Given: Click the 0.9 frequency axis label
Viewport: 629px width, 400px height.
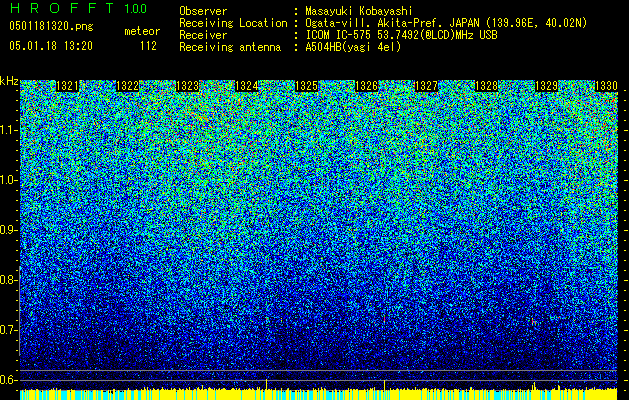Looking at the screenshot, I should coord(8,230).
